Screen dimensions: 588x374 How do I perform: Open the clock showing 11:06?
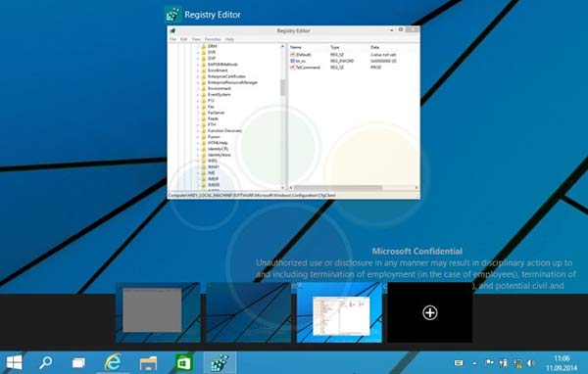[x=562, y=363]
